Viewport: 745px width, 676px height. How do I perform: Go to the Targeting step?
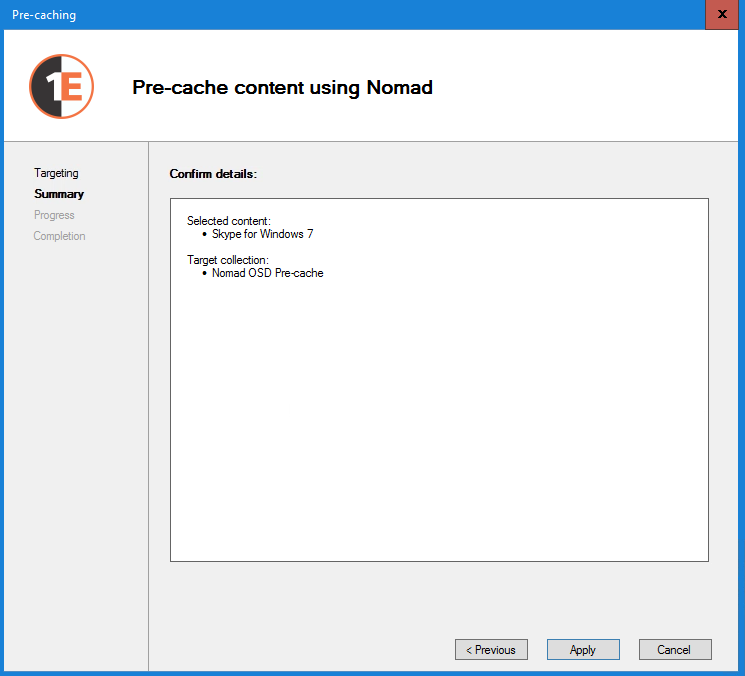56,173
